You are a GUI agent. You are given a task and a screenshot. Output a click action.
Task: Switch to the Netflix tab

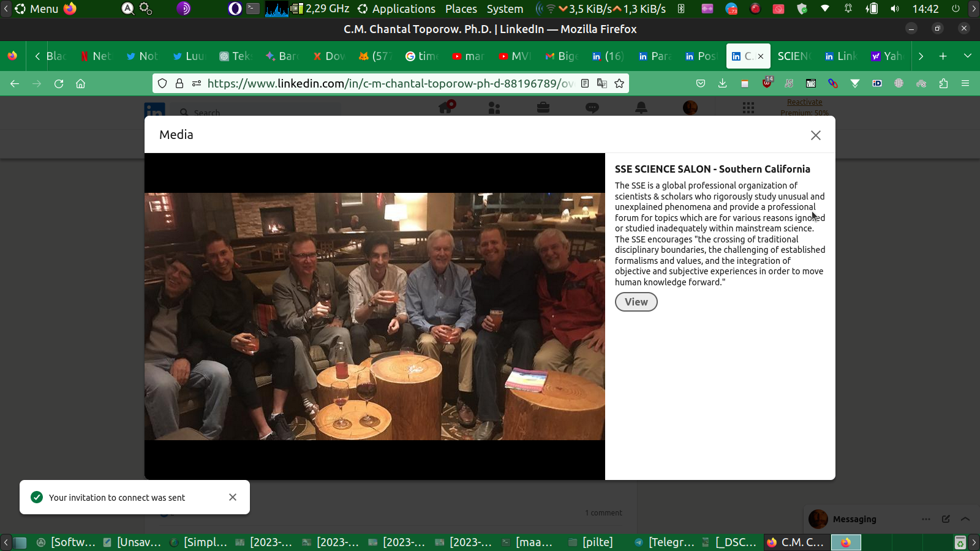(96, 56)
